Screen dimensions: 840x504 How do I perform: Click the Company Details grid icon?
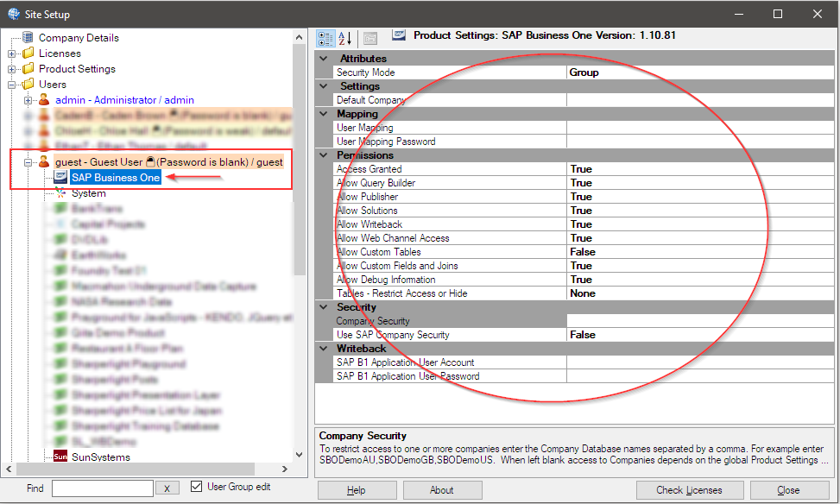tap(28, 37)
